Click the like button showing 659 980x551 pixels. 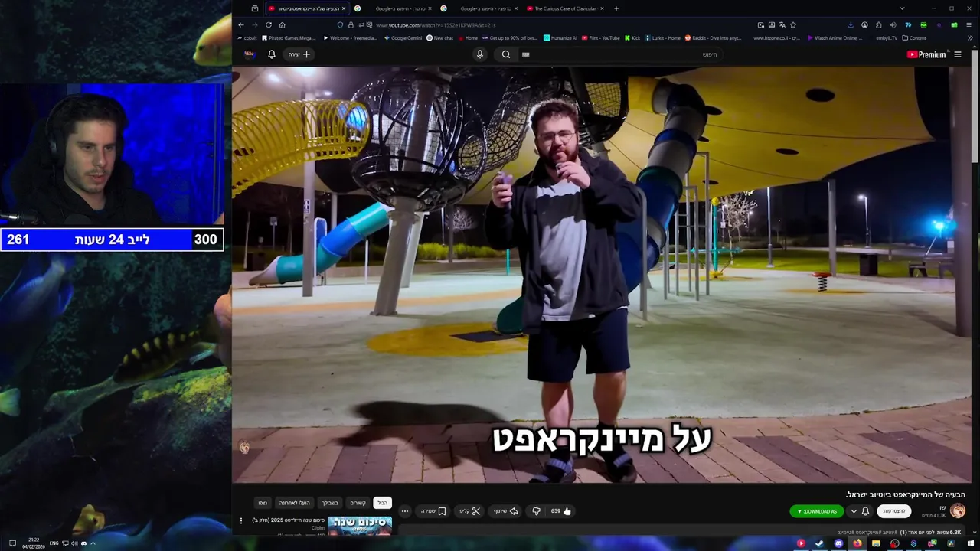pyautogui.click(x=560, y=511)
